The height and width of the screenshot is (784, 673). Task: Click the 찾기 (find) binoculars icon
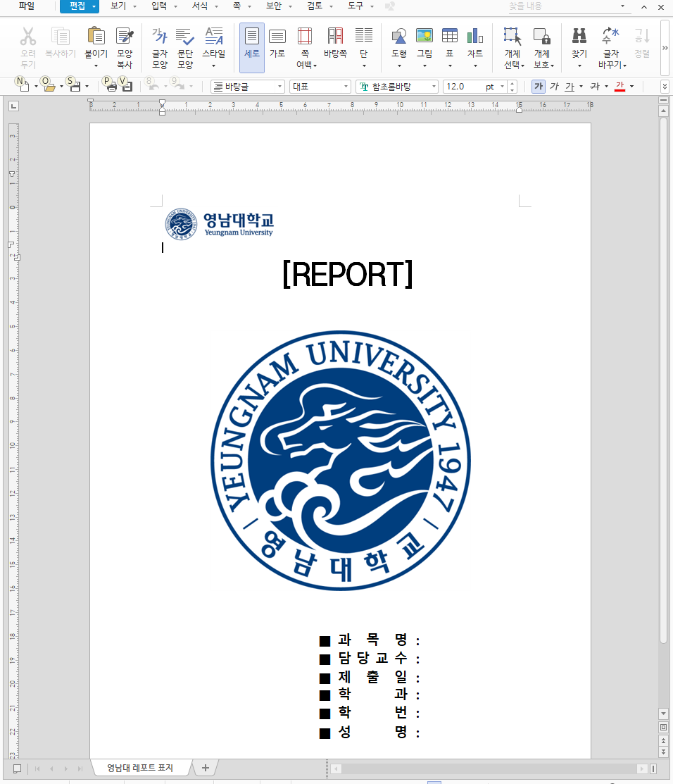pyautogui.click(x=579, y=37)
